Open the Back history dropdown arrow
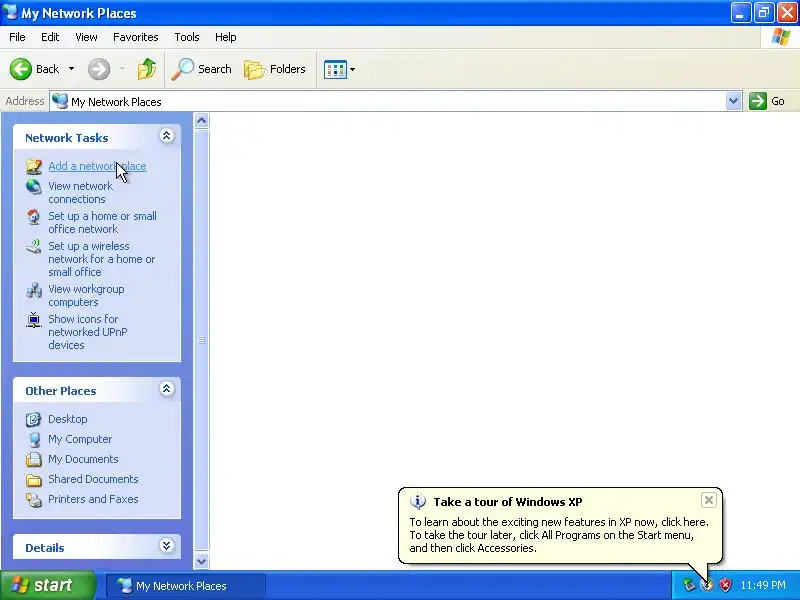 [71, 69]
